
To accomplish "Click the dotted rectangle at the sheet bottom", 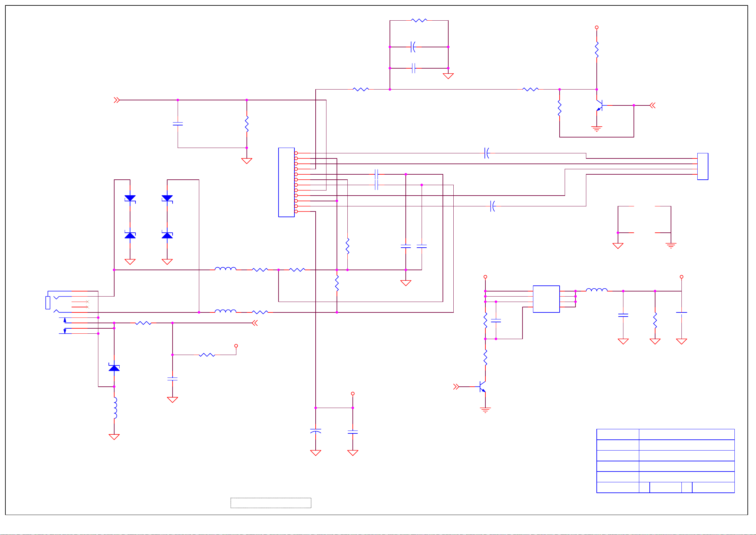I will point(271,503).
